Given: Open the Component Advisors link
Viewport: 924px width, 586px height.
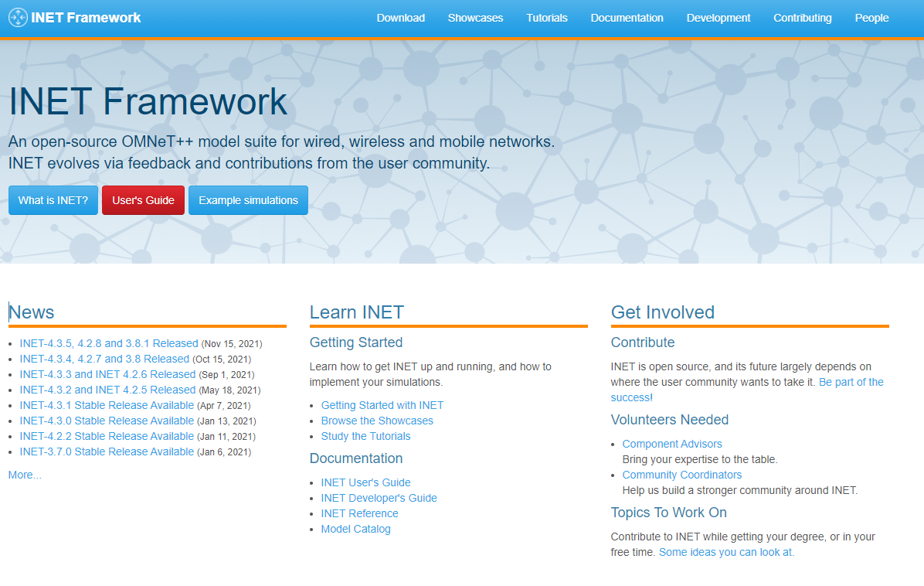Looking at the screenshot, I should 672,444.
